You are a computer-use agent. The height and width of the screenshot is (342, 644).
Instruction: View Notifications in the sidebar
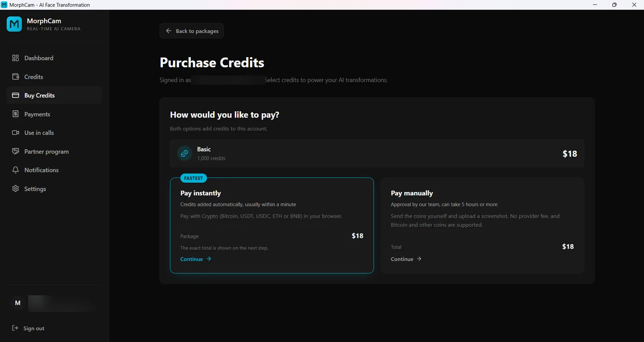[54, 170]
